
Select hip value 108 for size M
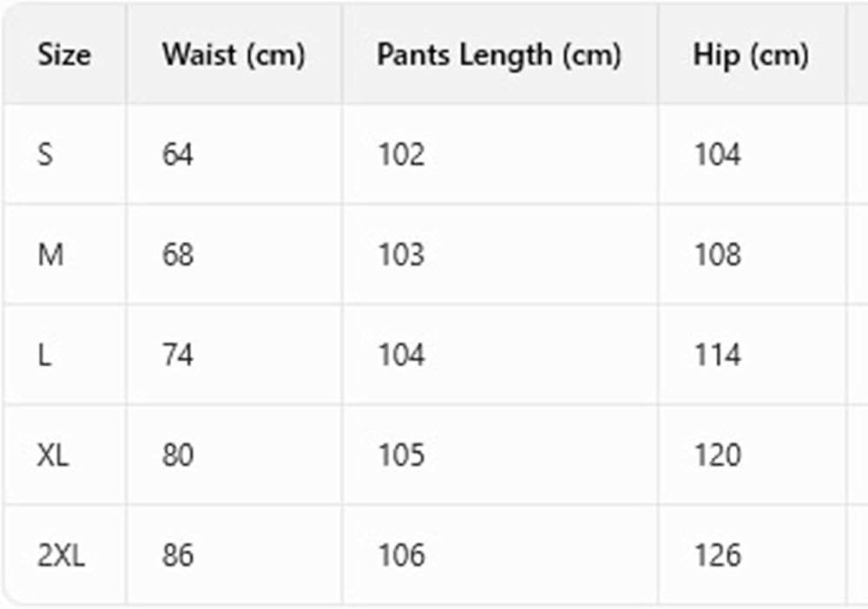click(x=718, y=255)
